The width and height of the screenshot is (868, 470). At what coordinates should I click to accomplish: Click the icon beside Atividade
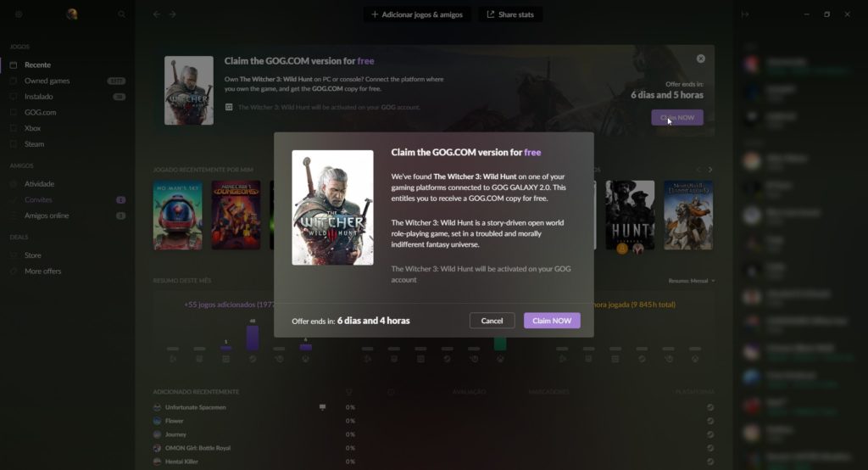(14, 184)
